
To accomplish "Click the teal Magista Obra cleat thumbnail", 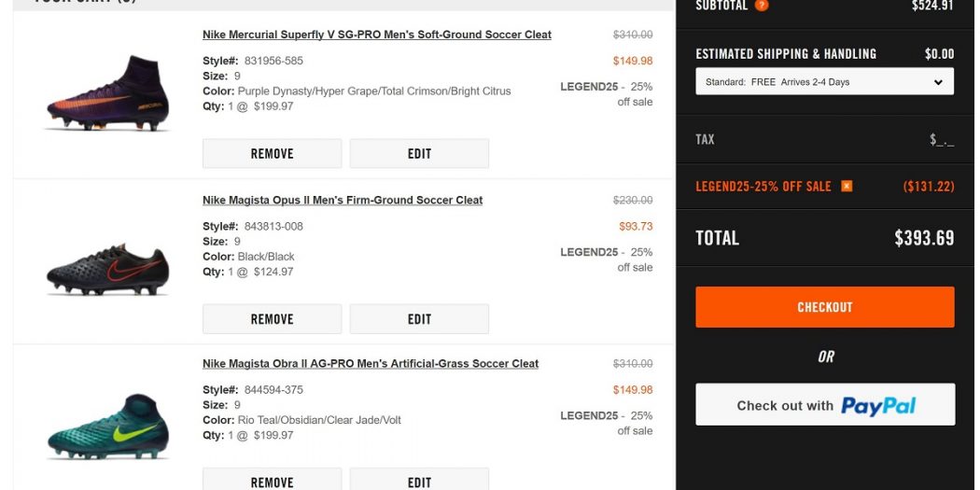I will (108, 429).
